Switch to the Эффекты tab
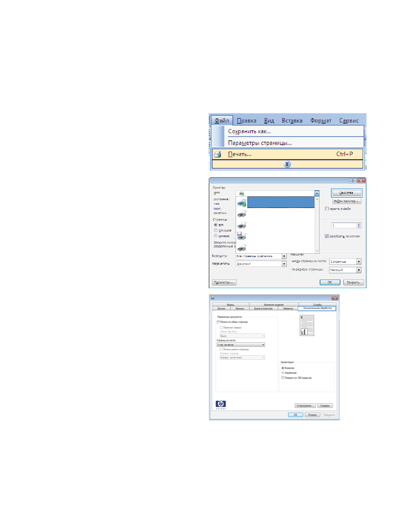This screenshot has width=400, height=532. (288, 308)
